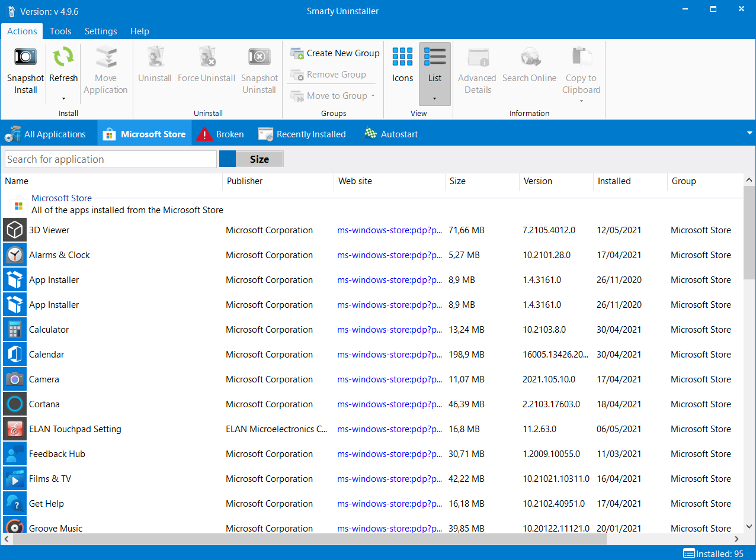
Task: Click the Feedback Hub app icon
Action: 15,453
